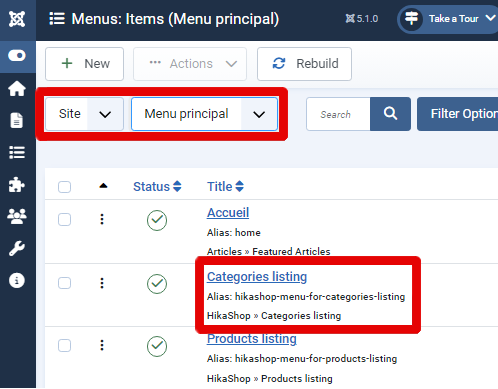
Task: Open Users via the people icon
Action: coord(17,216)
